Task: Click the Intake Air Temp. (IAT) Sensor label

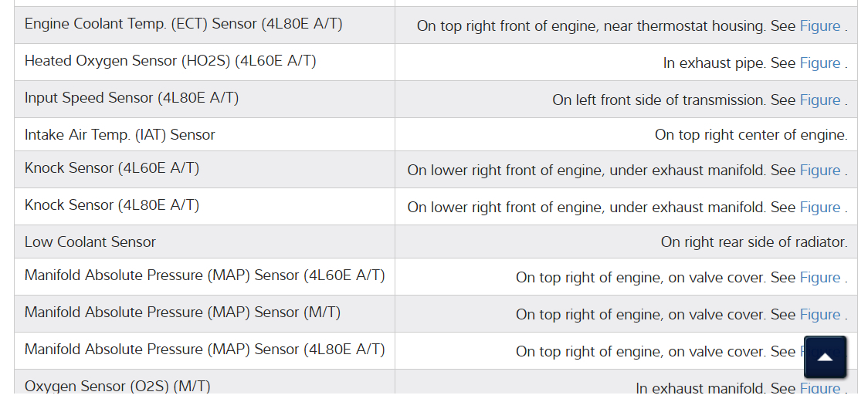Action: (120, 135)
